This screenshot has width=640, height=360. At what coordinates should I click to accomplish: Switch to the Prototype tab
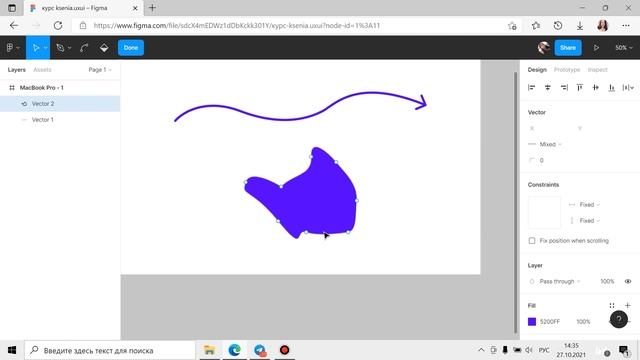point(567,70)
